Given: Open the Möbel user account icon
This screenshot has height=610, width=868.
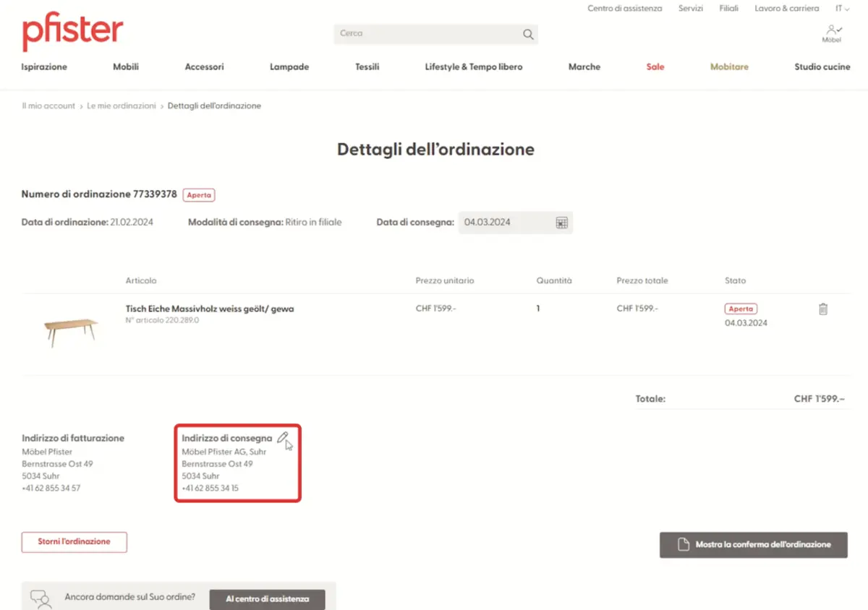Looking at the screenshot, I should pyautogui.click(x=833, y=33).
